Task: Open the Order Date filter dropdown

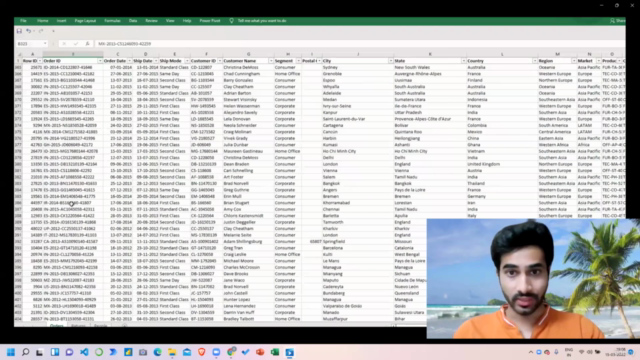Action: click(x=129, y=61)
